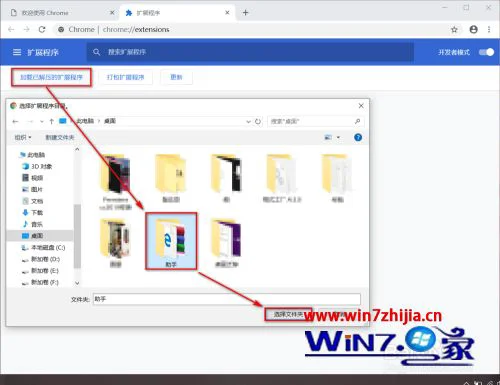Go back in the folder dialog
The width and height of the screenshot is (500, 385).
(x=15, y=121)
